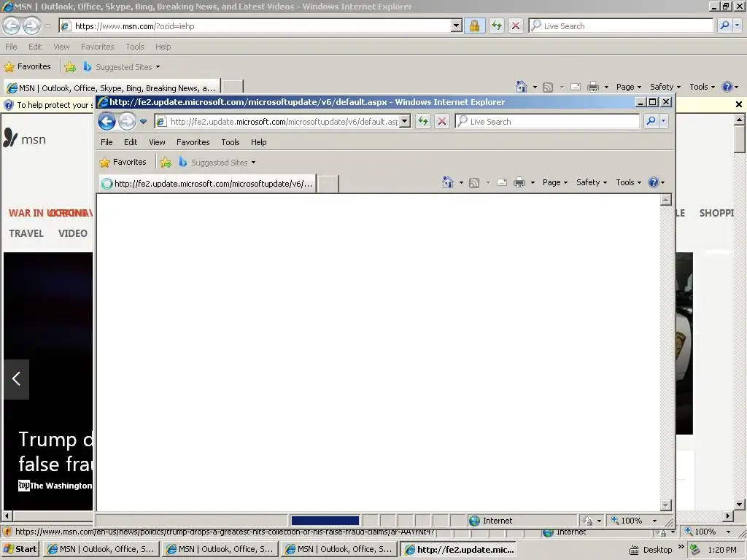Open Help menu in front update window
Viewport: 747px width, 560px height.
(259, 142)
